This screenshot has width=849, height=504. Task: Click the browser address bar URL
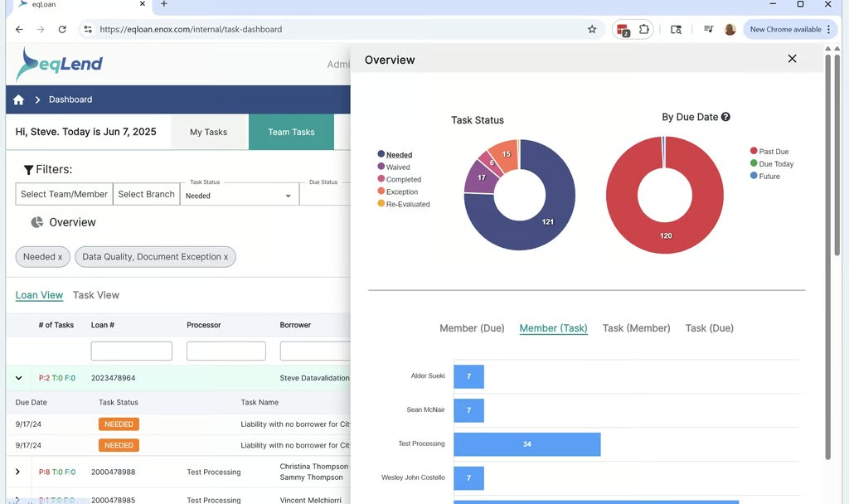pos(191,29)
